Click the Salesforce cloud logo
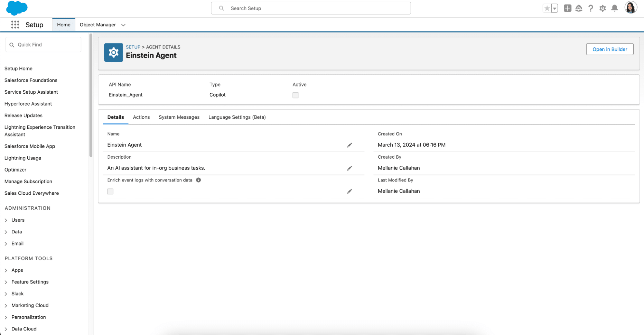 [x=17, y=8]
